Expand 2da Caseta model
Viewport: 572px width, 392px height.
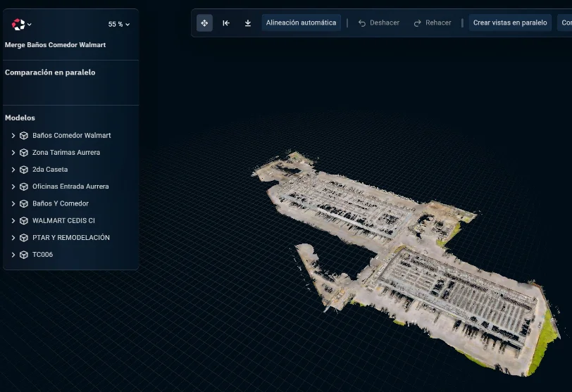(x=13, y=170)
